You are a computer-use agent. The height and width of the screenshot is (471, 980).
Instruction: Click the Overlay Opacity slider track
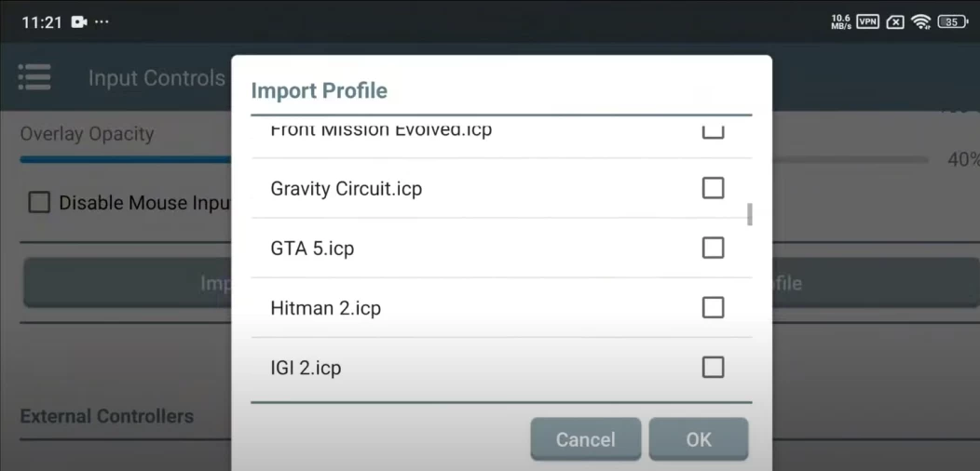(121, 159)
